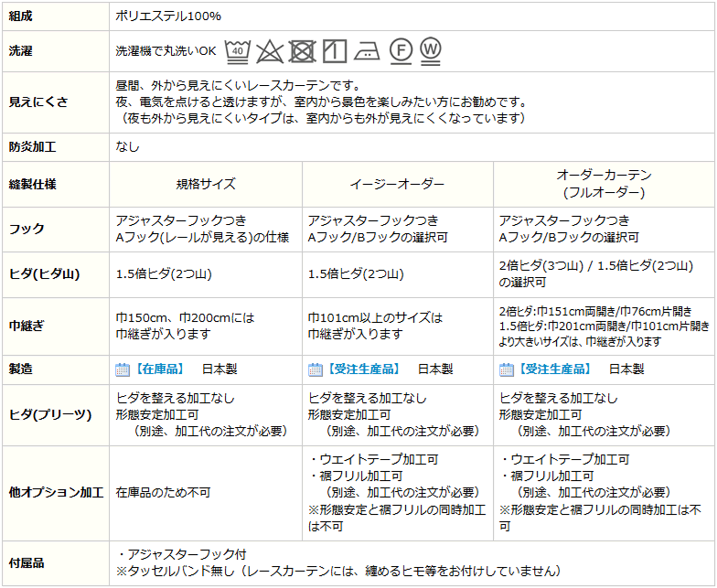The image size is (717, 588).
Task: Click the 他オプション加工 row label
Action: [56, 492]
